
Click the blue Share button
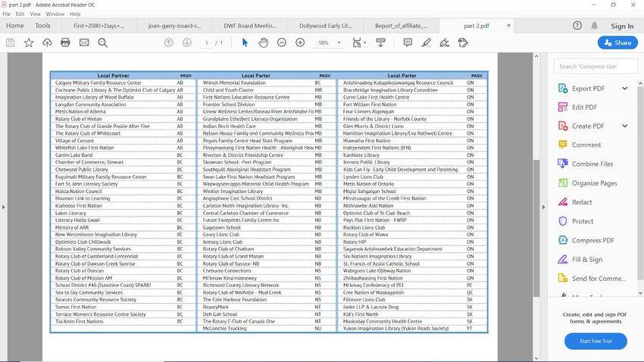(617, 43)
